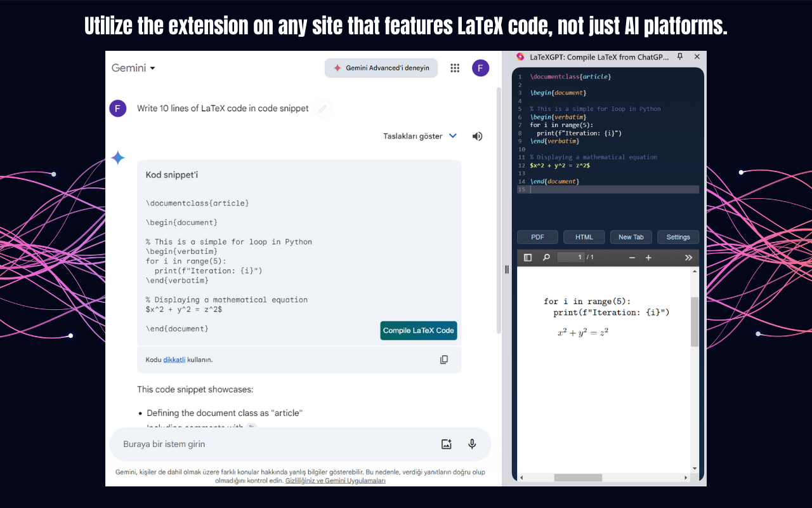Open the Gemini model dropdown

point(133,68)
